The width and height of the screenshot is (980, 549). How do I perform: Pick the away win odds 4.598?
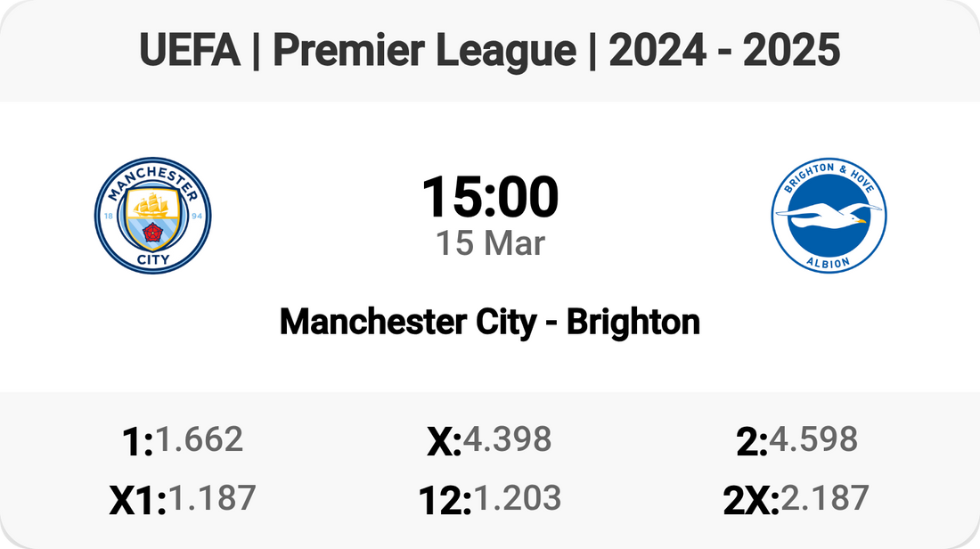[813, 439]
